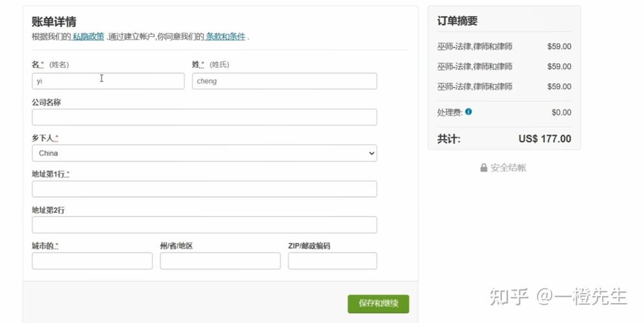644x323 pixels.
Task: Click the $0.00 processing fee value
Action: click(561, 112)
